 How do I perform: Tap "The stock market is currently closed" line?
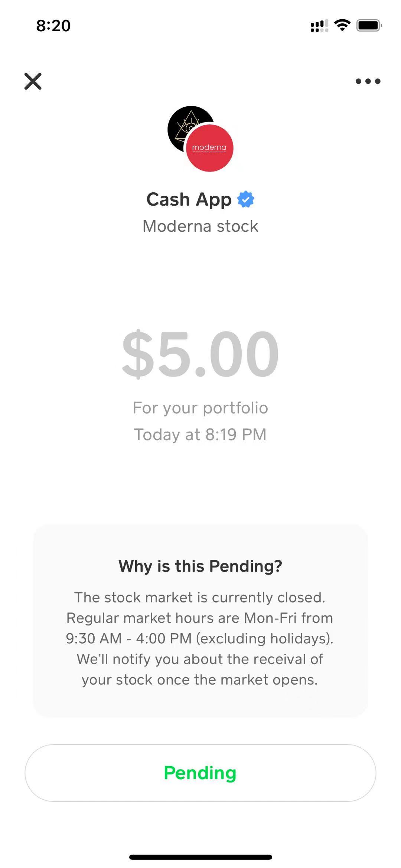pos(200,598)
